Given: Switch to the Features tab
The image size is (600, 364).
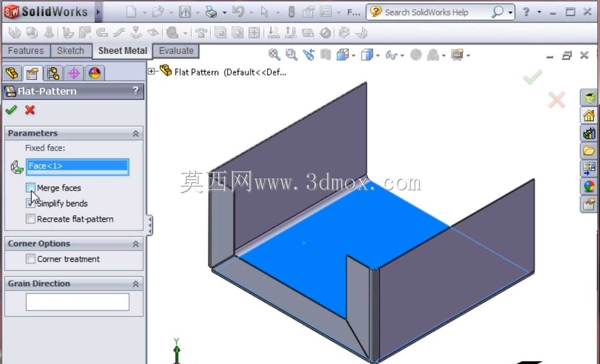Looking at the screenshot, I should [x=26, y=51].
